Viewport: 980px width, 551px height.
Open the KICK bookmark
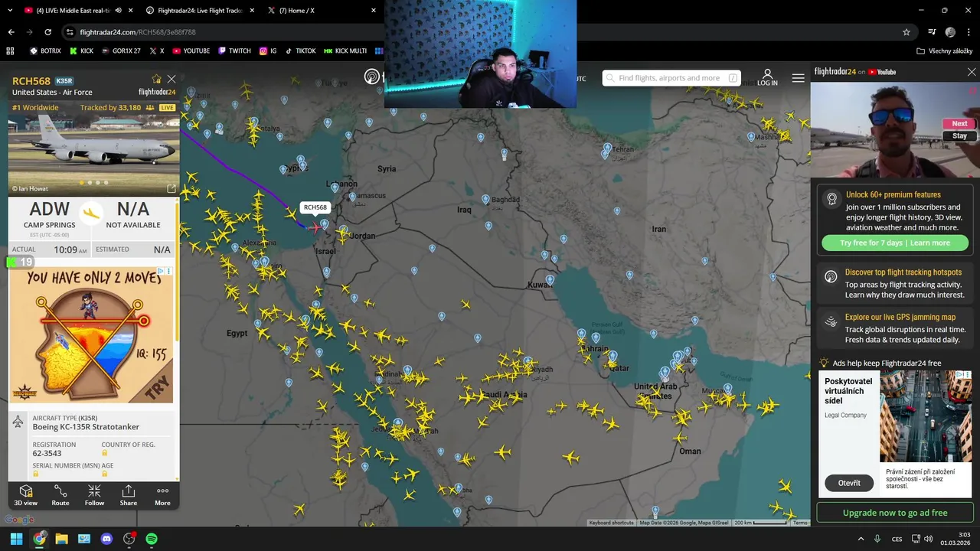tap(81, 51)
